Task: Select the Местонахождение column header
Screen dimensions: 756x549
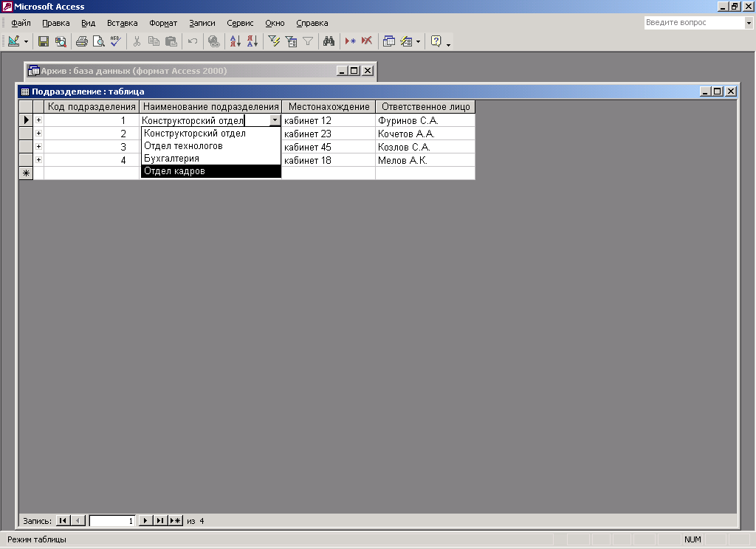Action: (x=329, y=106)
